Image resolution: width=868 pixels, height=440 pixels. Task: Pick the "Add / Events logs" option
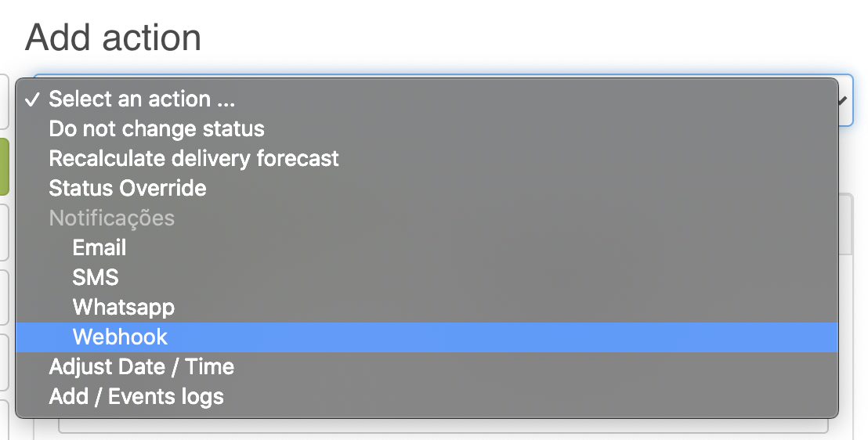coord(136,397)
